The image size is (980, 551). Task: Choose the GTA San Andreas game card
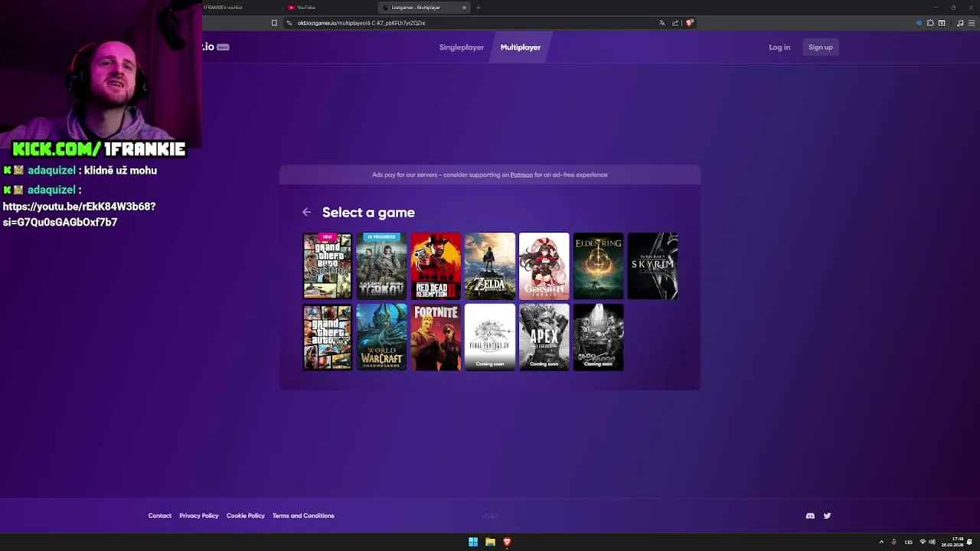click(328, 266)
